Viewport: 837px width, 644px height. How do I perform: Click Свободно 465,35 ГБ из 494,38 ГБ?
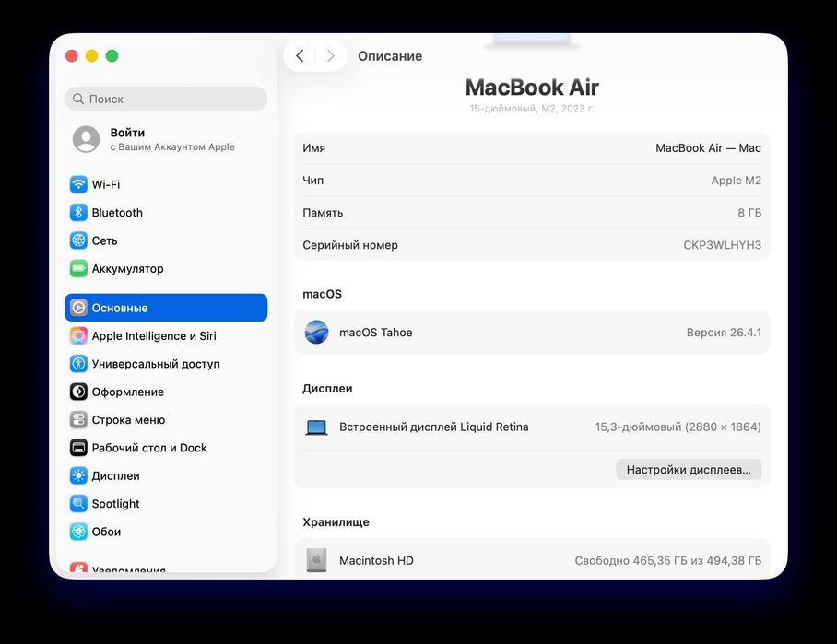(667, 561)
